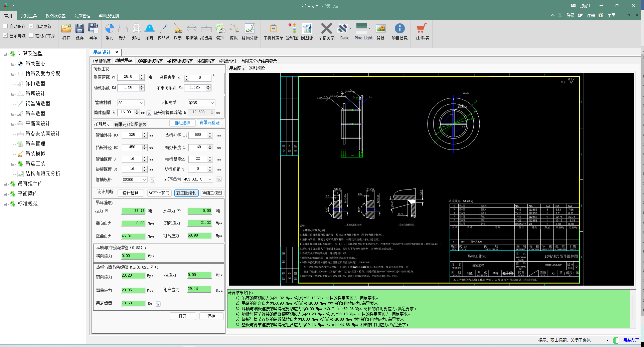Uncheck the 显示导航 checkbox
The width and height of the screenshot is (644, 347).
click(6, 36)
